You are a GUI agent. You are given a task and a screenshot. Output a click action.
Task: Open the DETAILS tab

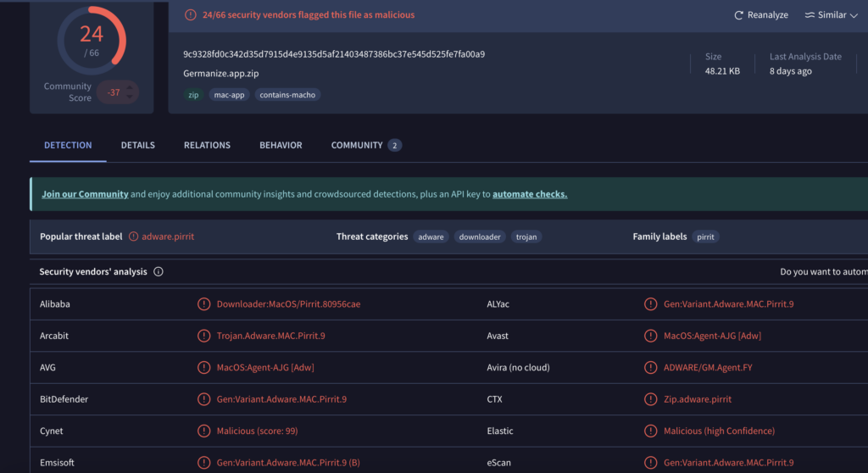[x=138, y=145]
